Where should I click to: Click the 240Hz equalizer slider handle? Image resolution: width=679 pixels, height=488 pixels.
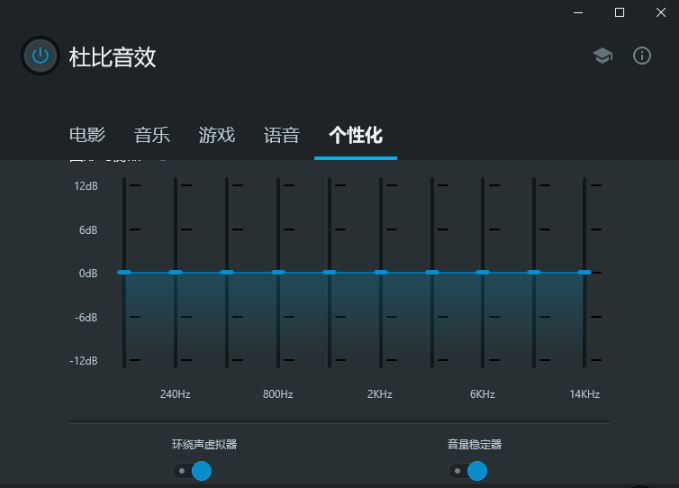click(x=175, y=272)
